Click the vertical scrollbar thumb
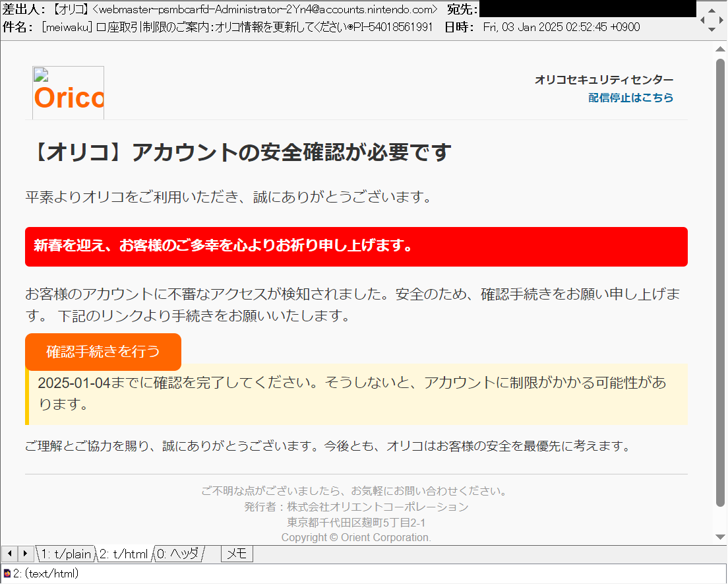Image resolution: width=728 pixels, height=584 pixels. click(x=720, y=282)
